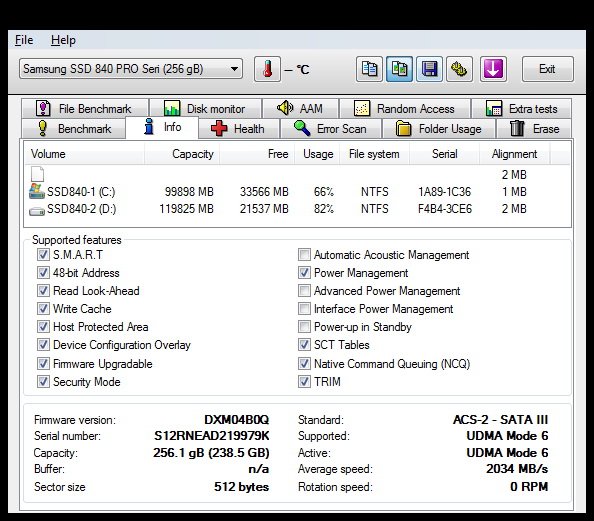Click the Exit button

pyautogui.click(x=547, y=69)
